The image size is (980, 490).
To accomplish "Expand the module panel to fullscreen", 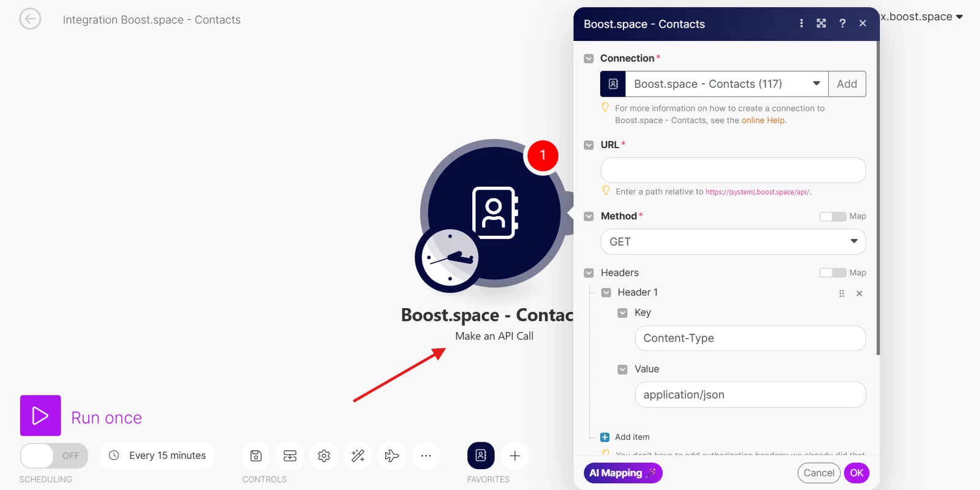I will pyautogui.click(x=821, y=23).
